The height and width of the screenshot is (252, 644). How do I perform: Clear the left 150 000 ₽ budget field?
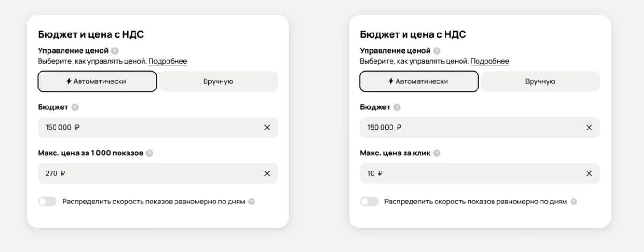pyautogui.click(x=267, y=127)
